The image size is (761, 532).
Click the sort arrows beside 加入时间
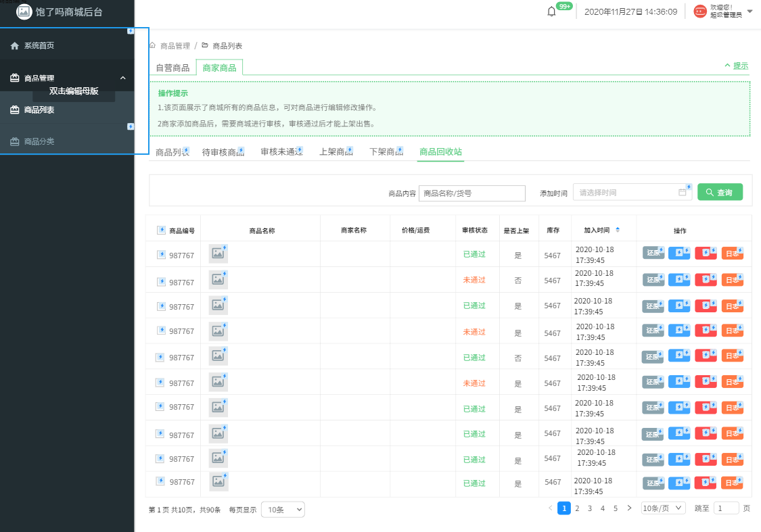pyautogui.click(x=618, y=230)
